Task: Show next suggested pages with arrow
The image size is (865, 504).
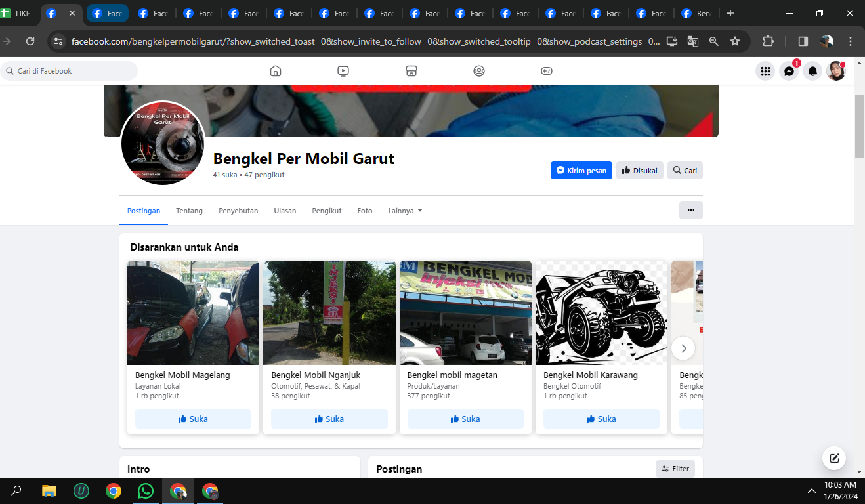Action: pyautogui.click(x=683, y=348)
